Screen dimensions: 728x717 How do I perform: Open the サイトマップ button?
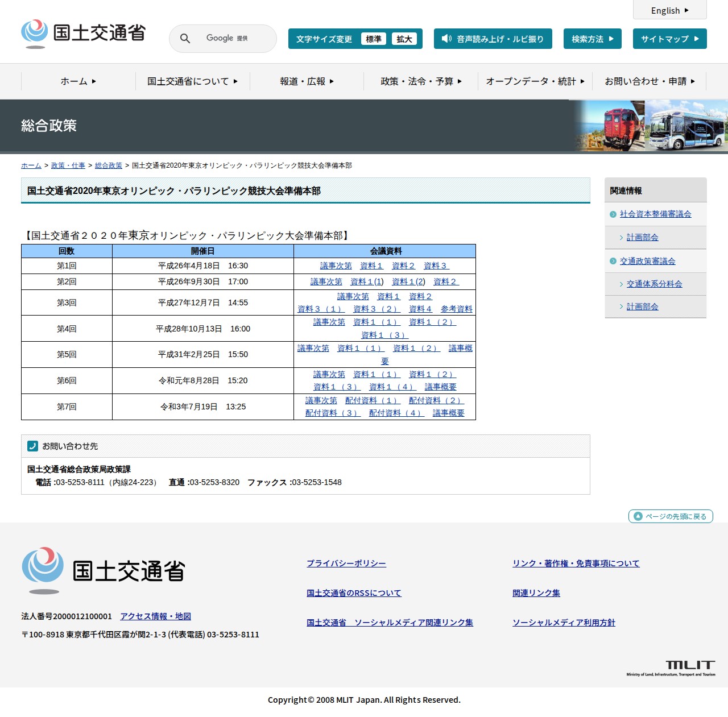pyautogui.click(x=670, y=39)
